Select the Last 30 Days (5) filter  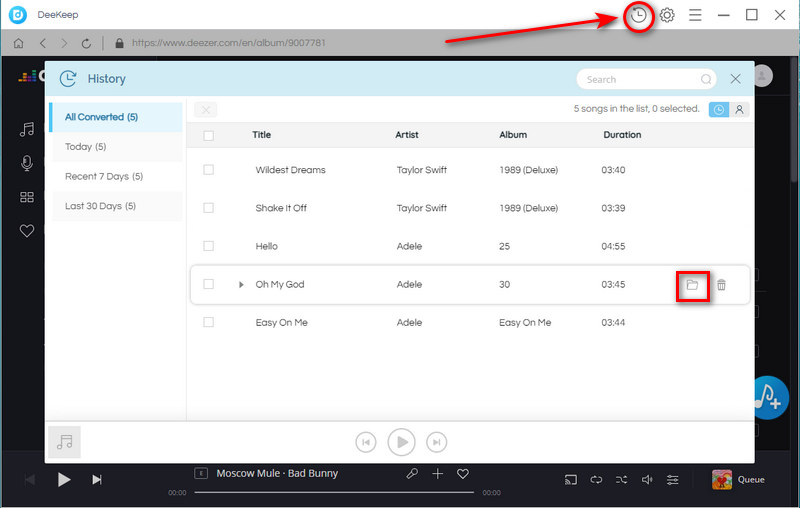(116, 206)
